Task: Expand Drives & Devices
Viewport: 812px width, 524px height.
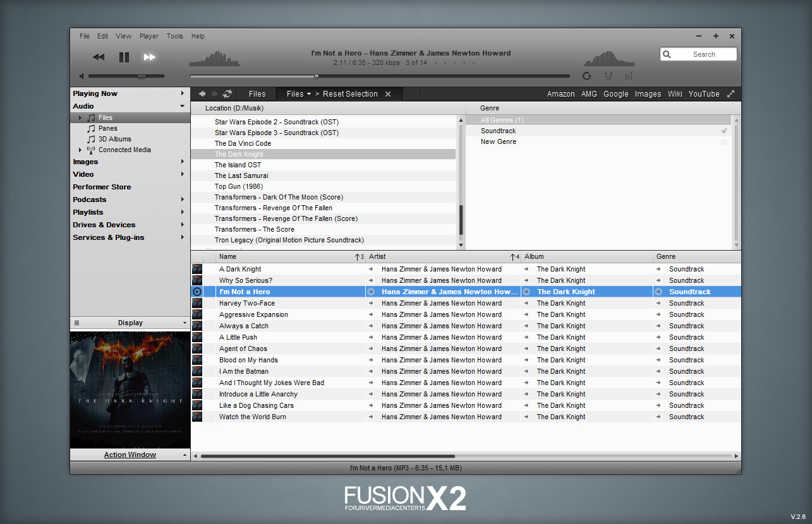Action: (x=183, y=225)
